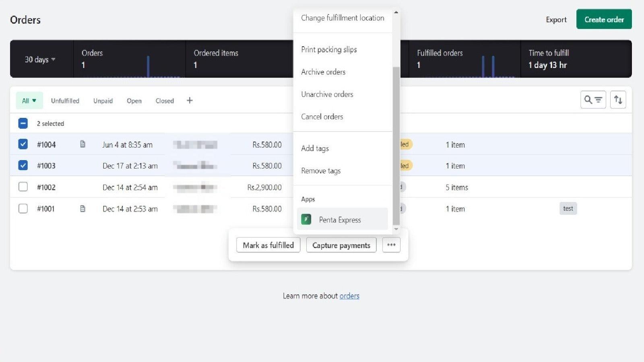
Task: Open the orders help link
Action: click(349, 296)
